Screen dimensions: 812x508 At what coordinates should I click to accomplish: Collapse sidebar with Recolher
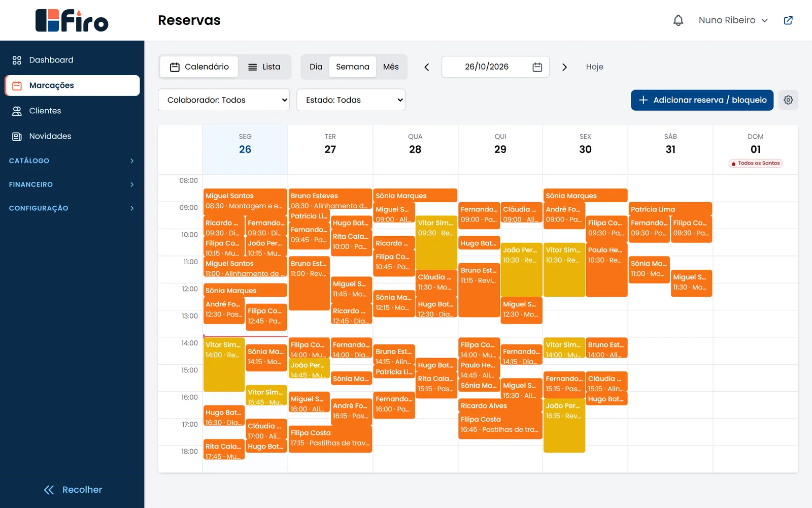tap(73, 490)
